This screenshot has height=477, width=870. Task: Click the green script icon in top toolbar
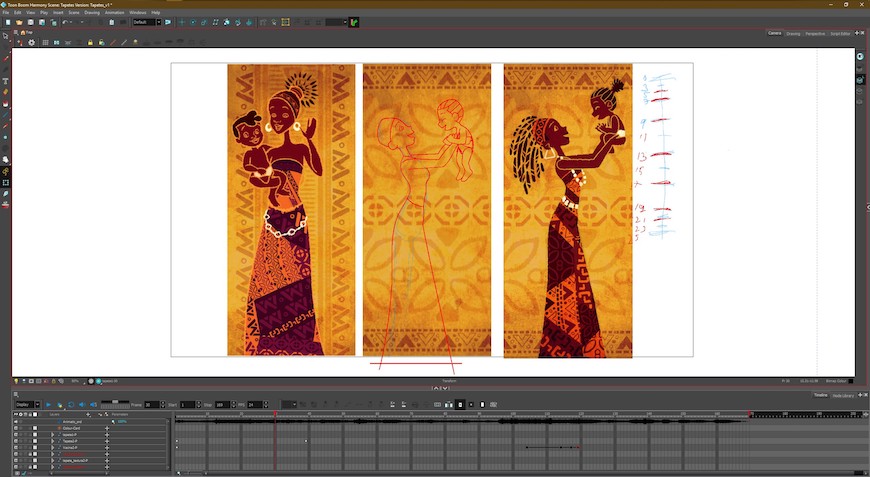pyautogui.click(x=354, y=22)
